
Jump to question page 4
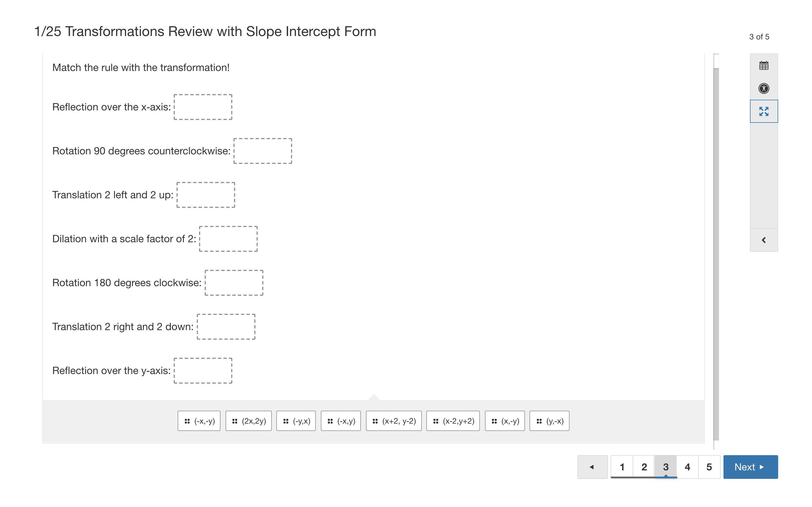tap(687, 467)
